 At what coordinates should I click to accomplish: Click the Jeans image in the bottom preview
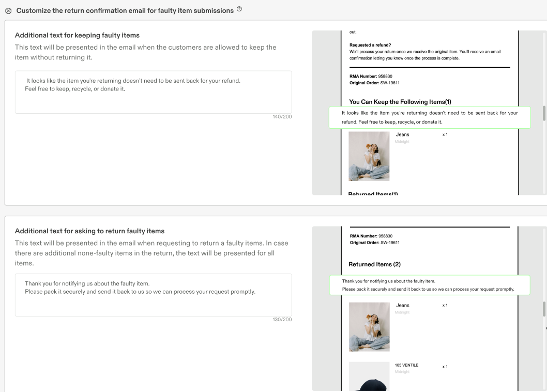(369, 327)
